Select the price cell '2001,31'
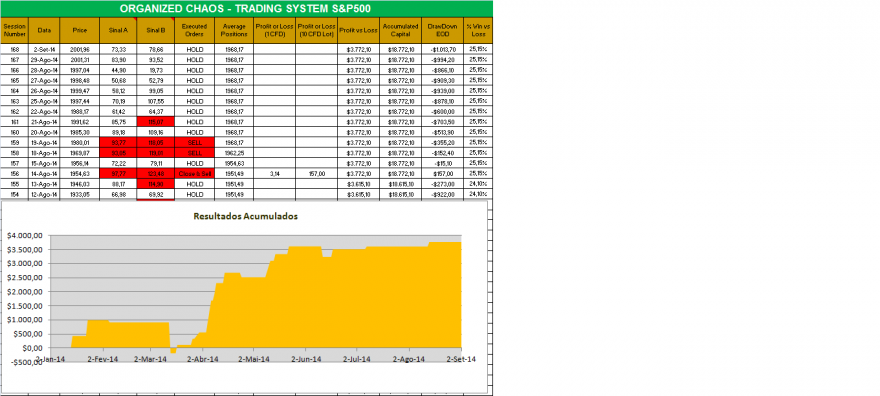 point(79,59)
